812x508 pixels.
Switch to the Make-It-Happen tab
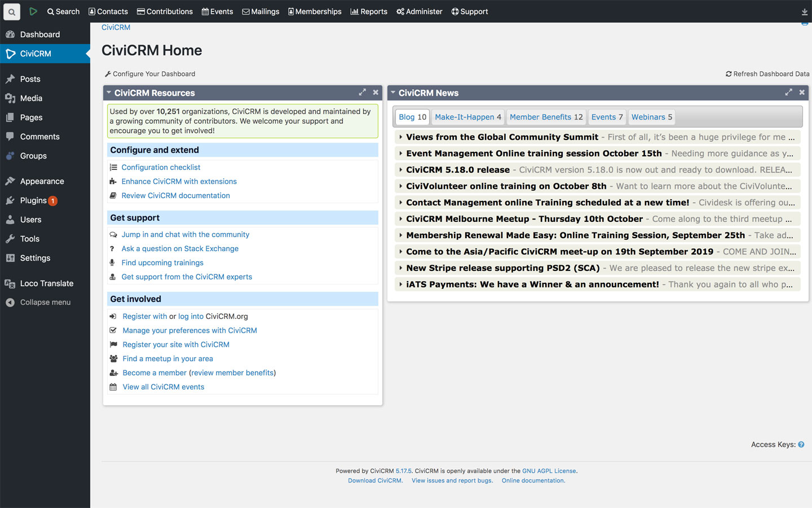468,117
